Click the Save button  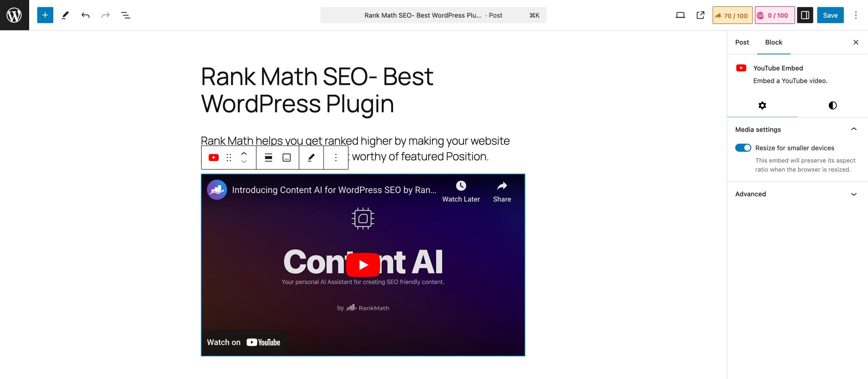tap(830, 15)
